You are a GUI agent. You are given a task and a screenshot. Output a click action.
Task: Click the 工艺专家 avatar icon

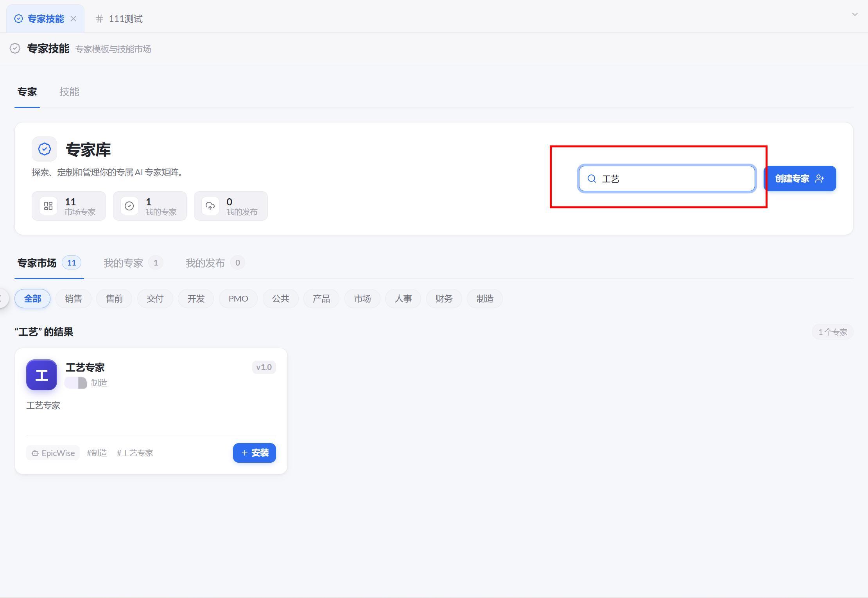click(x=42, y=375)
